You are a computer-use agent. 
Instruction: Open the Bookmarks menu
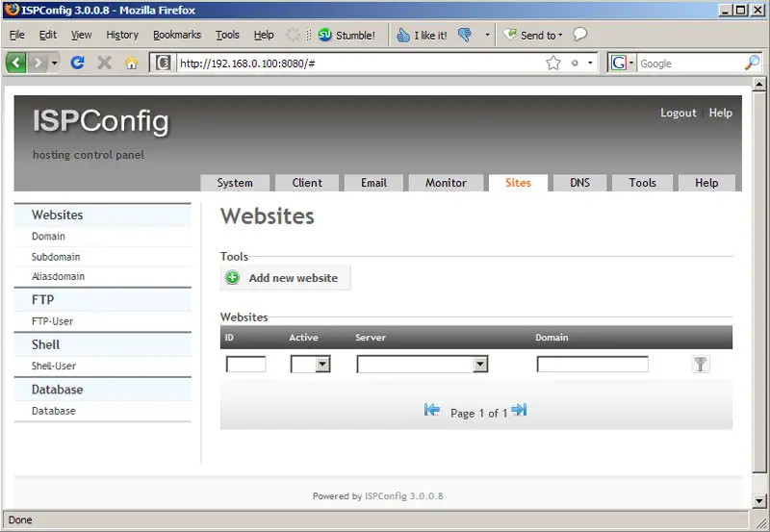pos(177,35)
